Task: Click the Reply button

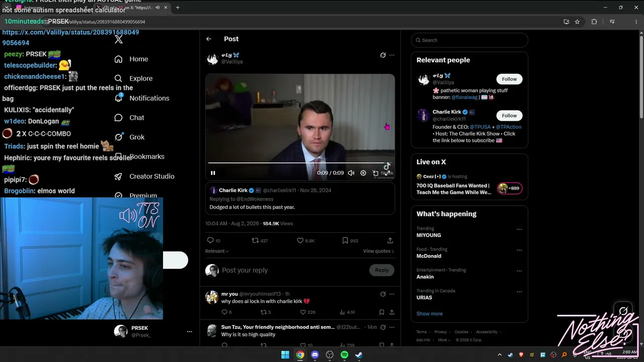Action: 382,270
